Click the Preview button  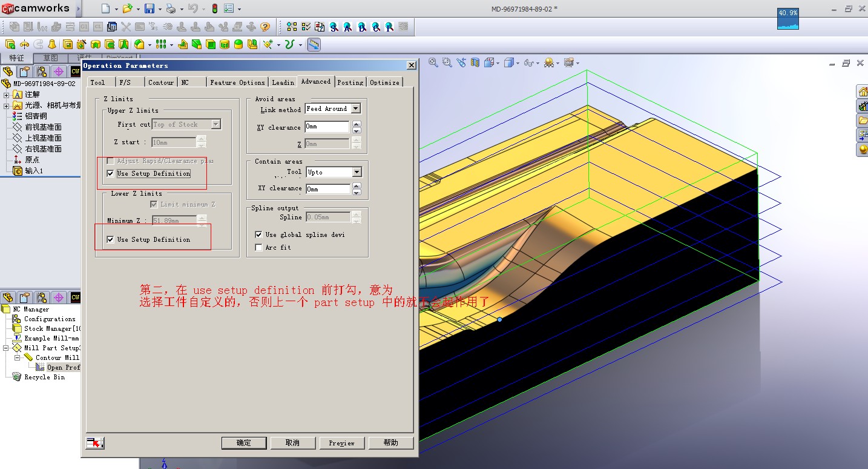342,443
